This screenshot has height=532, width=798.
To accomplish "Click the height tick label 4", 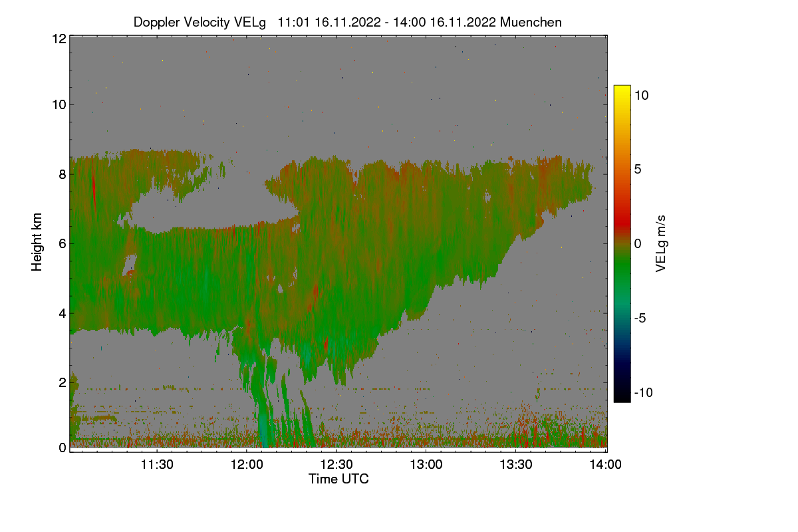I will click(63, 313).
